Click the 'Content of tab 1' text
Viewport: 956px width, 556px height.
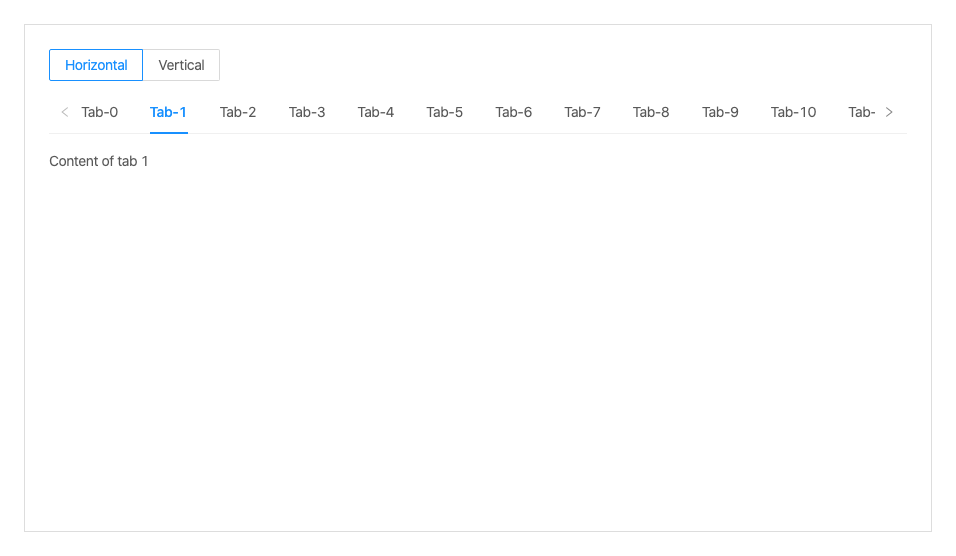pos(99,161)
